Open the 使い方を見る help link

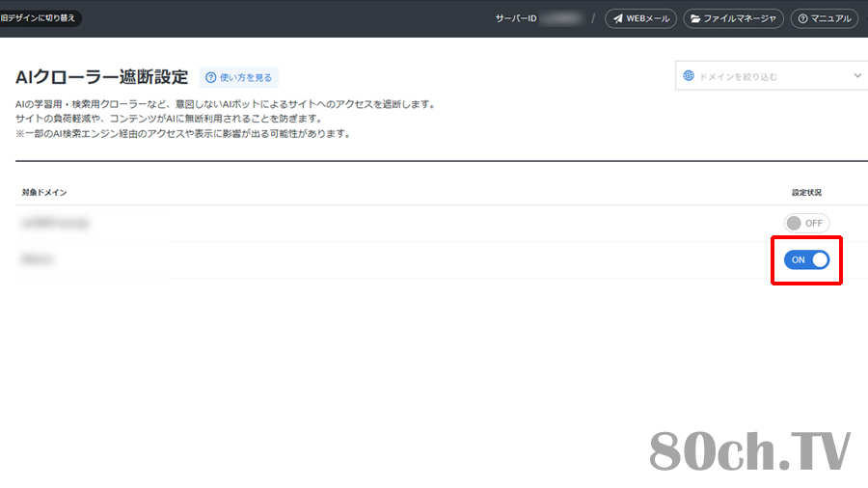click(238, 77)
